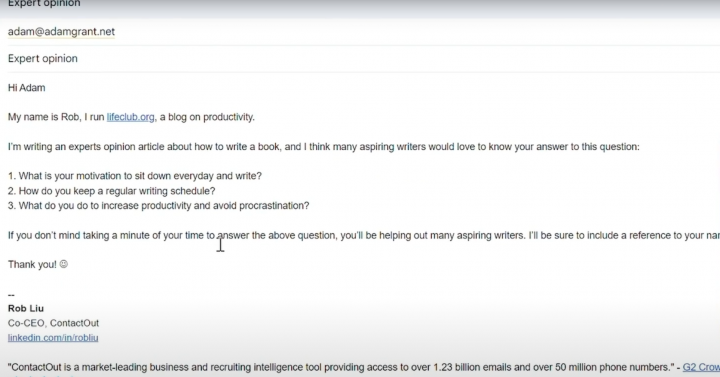Open the G2 Crowd link
Screen dimensions: 720x377
coord(701,367)
